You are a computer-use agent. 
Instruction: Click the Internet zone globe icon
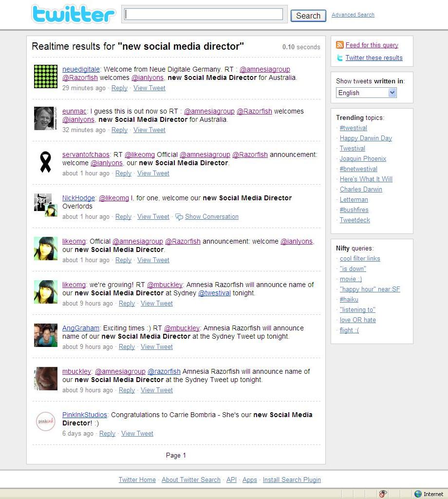point(418,494)
